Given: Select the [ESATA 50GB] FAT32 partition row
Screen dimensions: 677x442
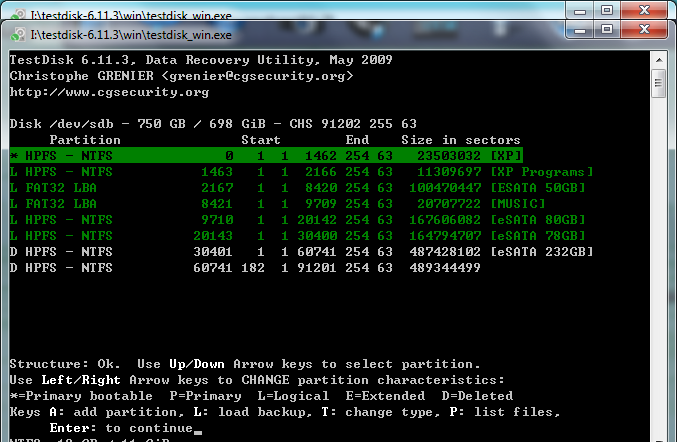Looking at the screenshot, I should [297, 188].
